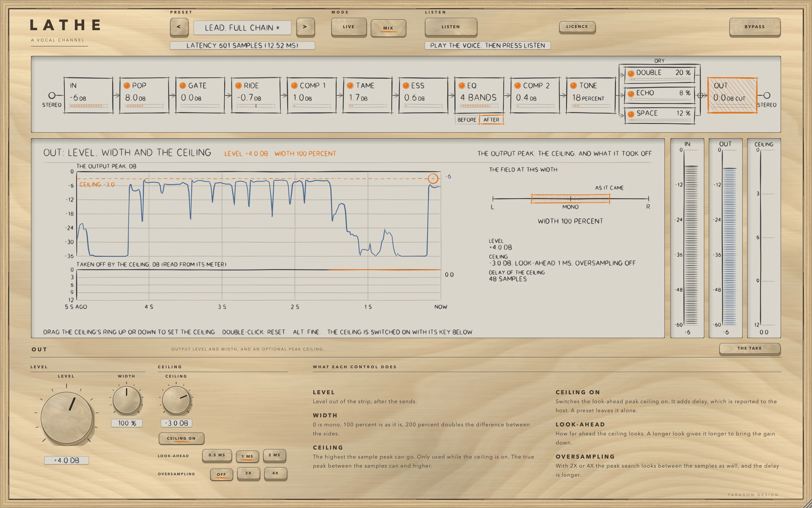Screen dimensions: 812x508
Task: Toggle the RIDE module's power light
Action: 239,86
